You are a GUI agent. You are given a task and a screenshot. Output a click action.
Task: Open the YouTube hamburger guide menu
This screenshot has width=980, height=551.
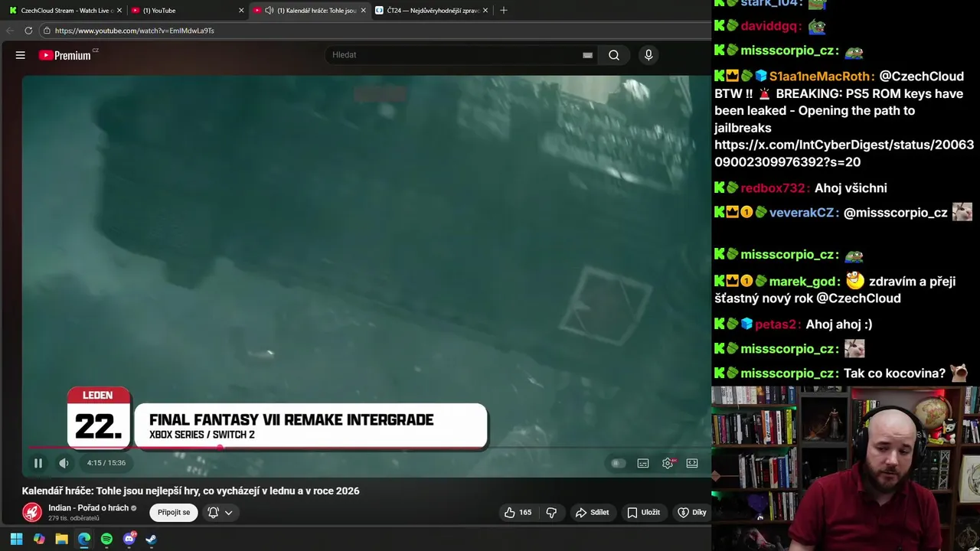[21, 55]
